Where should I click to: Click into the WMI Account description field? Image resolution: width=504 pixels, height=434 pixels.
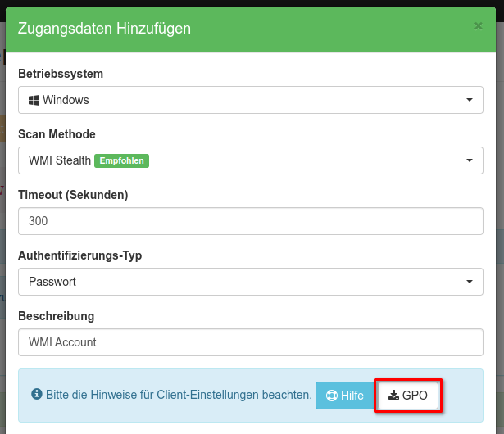point(250,342)
